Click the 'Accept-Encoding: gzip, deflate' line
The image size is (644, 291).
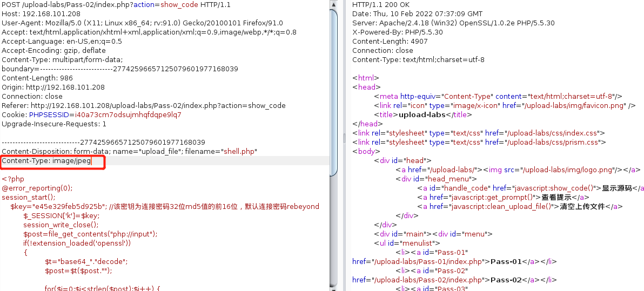pyautogui.click(x=54, y=51)
